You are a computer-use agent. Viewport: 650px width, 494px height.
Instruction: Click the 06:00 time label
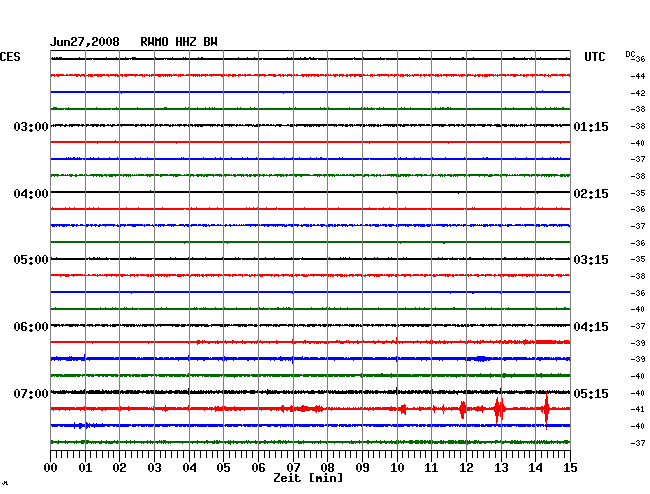(31, 327)
